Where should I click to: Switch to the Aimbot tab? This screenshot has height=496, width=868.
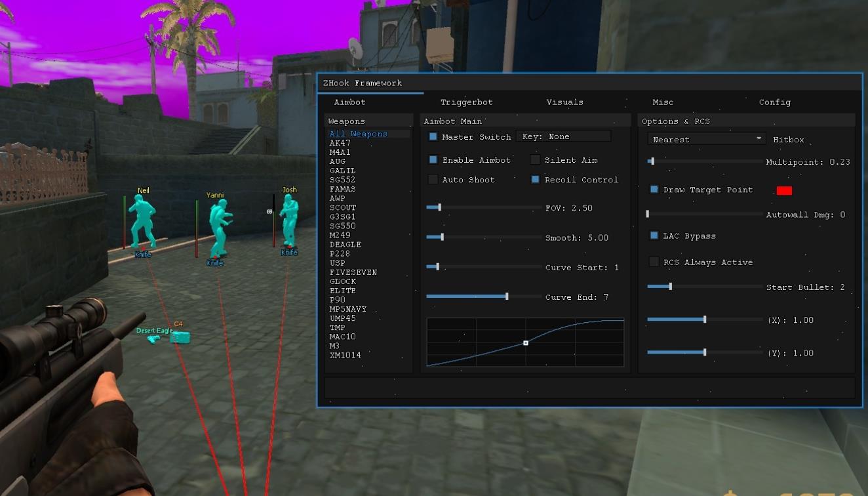350,102
